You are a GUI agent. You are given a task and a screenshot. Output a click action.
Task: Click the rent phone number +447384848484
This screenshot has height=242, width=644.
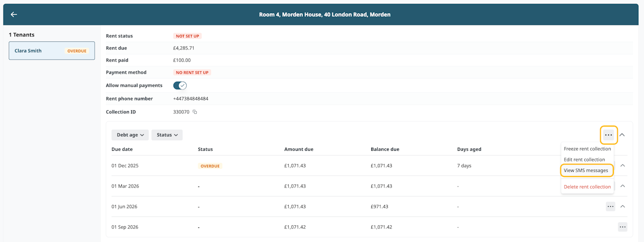(191, 99)
